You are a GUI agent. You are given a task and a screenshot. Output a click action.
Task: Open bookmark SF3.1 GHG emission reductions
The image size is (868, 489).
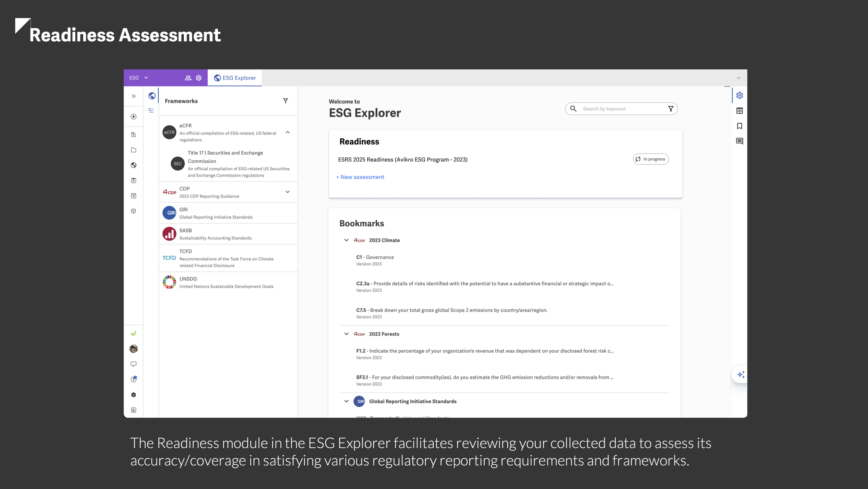(x=485, y=380)
